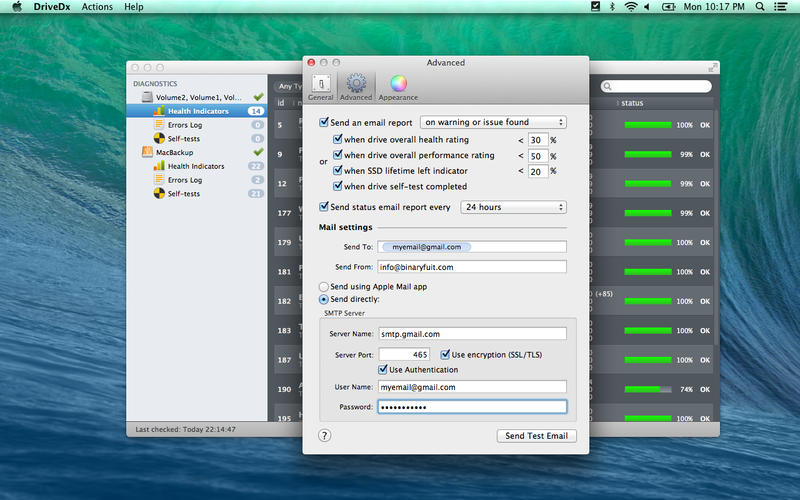Screen dimensions: 800x500
Task: Click the search field in main window
Action: coord(656,86)
